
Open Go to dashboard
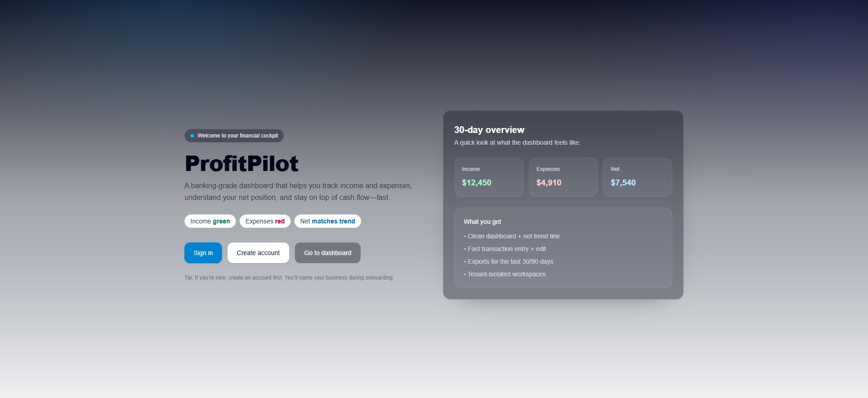[327, 252]
